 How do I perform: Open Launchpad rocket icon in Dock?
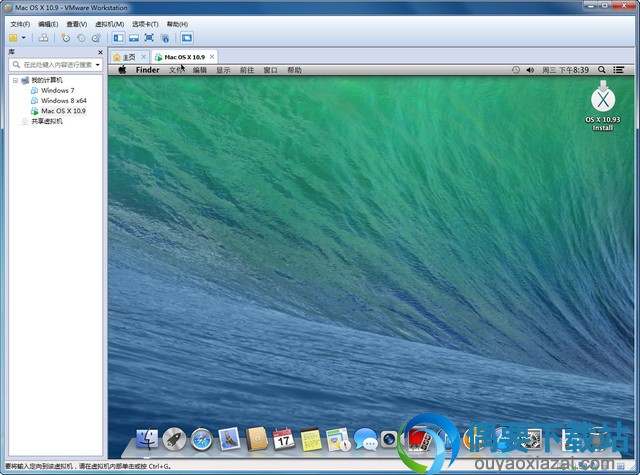(x=174, y=439)
